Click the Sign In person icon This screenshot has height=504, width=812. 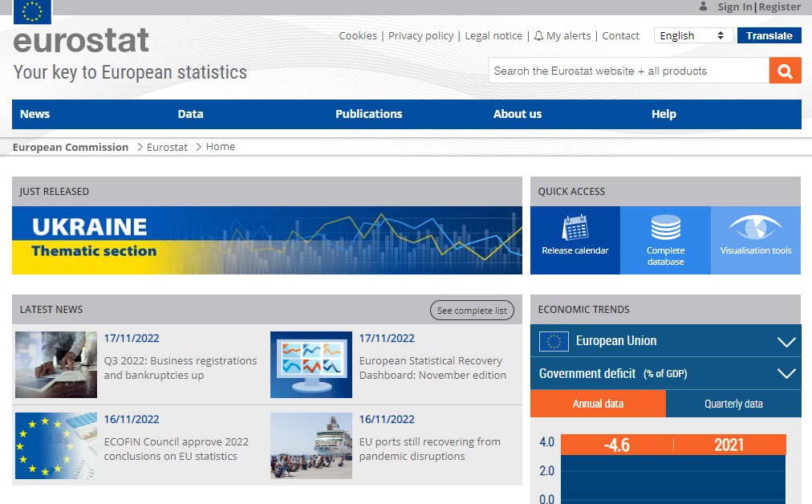point(703,6)
